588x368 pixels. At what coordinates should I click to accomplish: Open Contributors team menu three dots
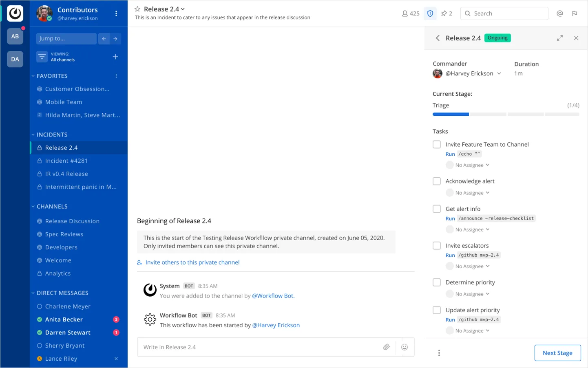(116, 13)
